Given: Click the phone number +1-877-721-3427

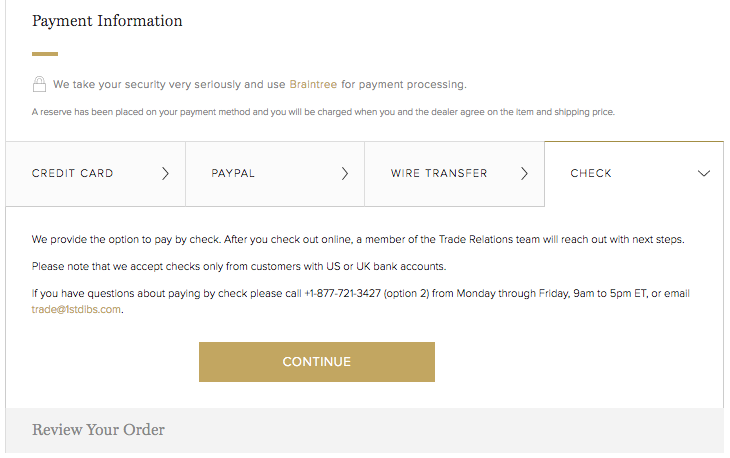Looking at the screenshot, I should (342, 293).
